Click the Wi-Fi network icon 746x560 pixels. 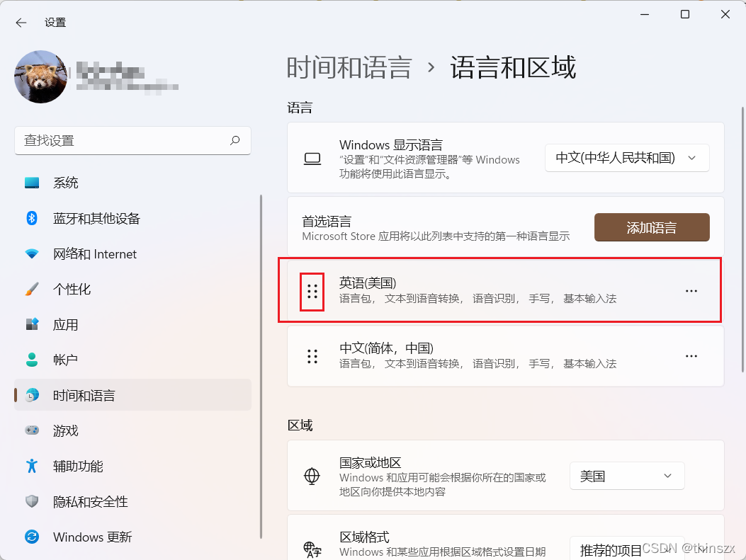(32, 254)
